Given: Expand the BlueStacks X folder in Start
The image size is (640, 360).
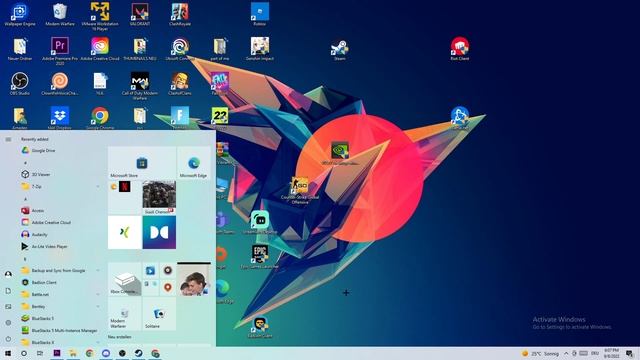Looking at the screenshot, I should pyautogui.click(x=59, y=342).
